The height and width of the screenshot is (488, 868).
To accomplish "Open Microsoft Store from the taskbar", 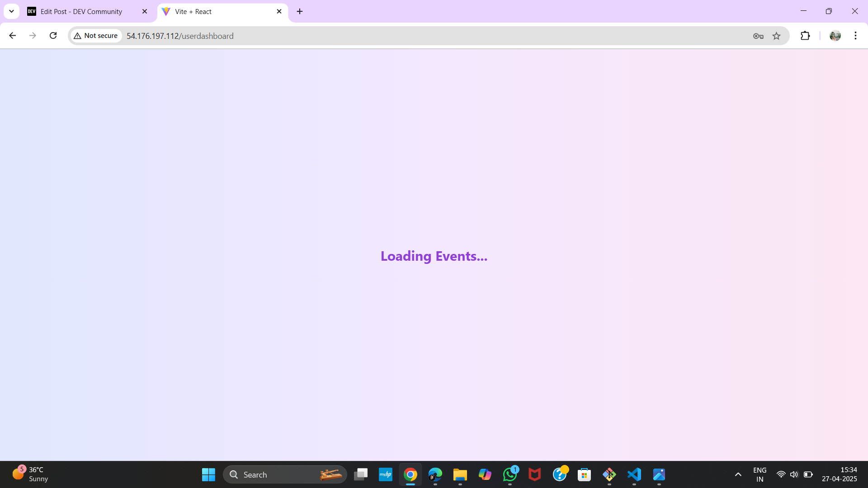I will point(585,474).
